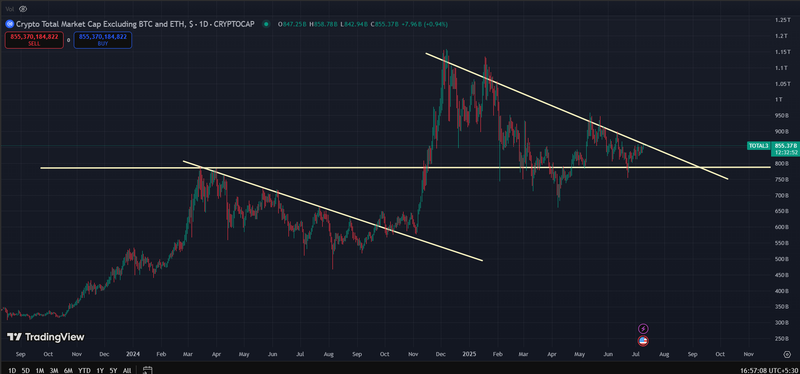
Task: Click the green market status dot
Action: [266, 23]
